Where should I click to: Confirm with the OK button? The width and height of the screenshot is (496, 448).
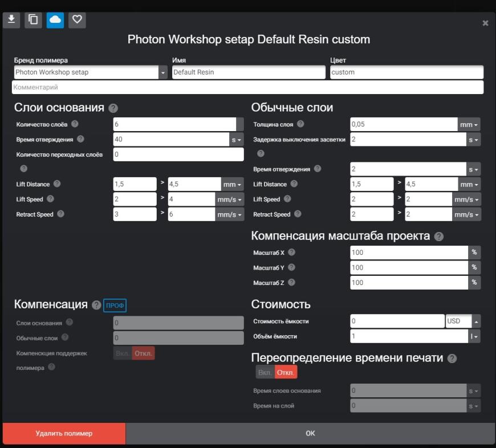click(310, 433)
